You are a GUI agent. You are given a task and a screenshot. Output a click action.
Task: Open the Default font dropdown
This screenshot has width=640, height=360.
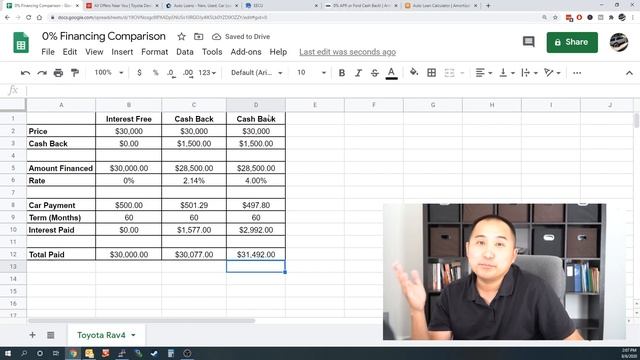click(256, 73)
